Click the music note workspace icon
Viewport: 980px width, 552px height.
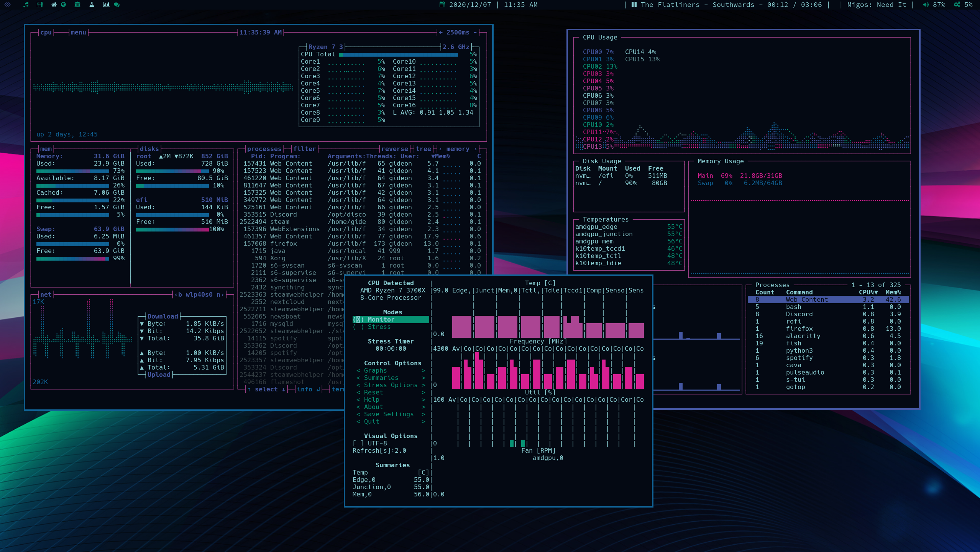26,5
